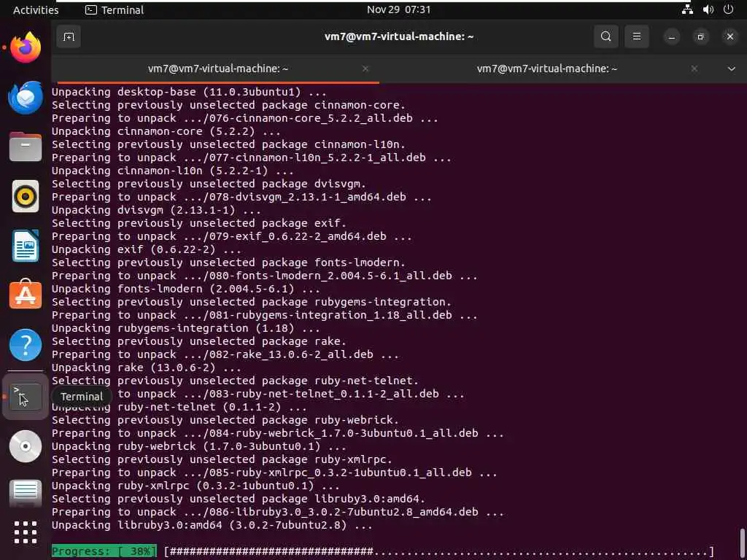Open the disc drive icon in the dock
Image resolution: width=747 pixels, height=560 pixels.
pyautogui.click(x=26, y=446)
